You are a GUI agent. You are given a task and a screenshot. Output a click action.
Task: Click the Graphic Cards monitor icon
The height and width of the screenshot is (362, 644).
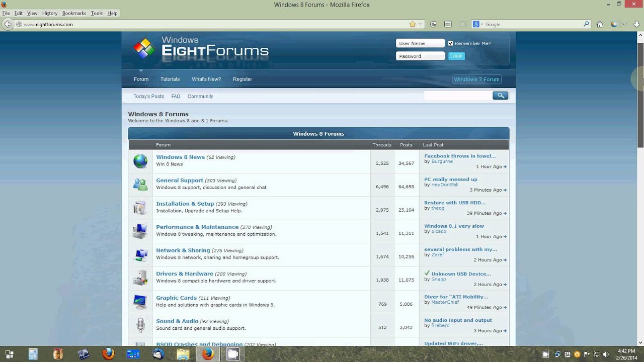(x=140, y=301)
